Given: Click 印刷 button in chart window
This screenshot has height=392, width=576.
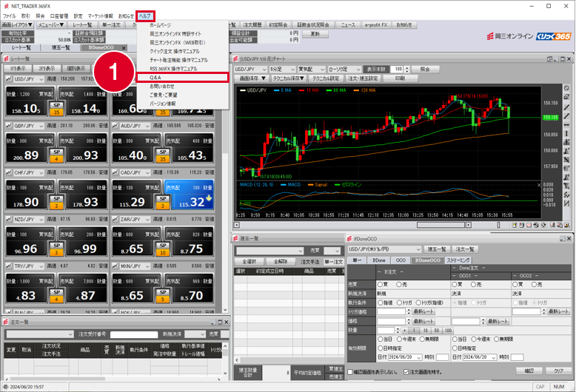Looking at the screenshot, I should [x=400, y=78].
